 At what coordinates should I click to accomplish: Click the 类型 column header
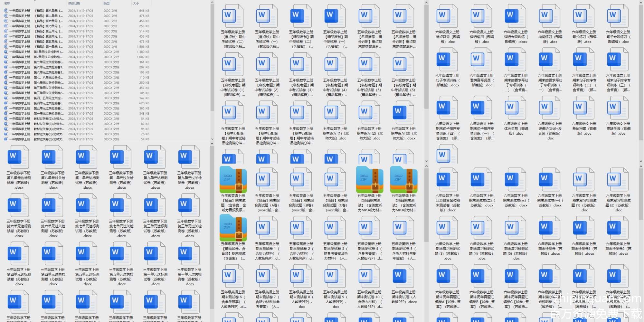(107, 3)
